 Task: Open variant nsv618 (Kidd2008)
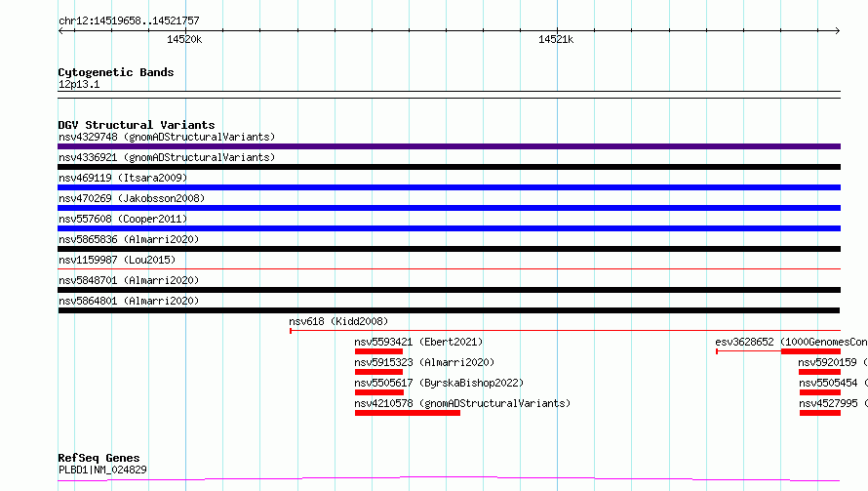pos(338,321)
